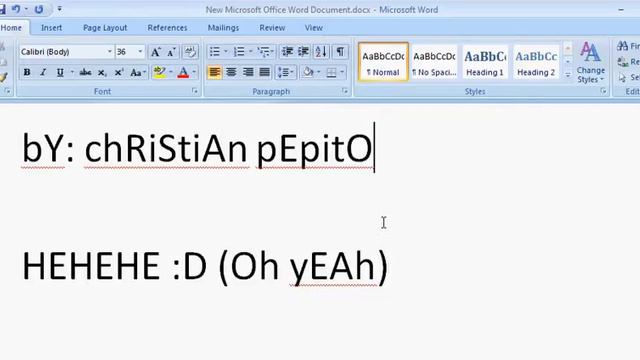Open the Font dialog launcher
Screen dimensions: 640x360
195,91
